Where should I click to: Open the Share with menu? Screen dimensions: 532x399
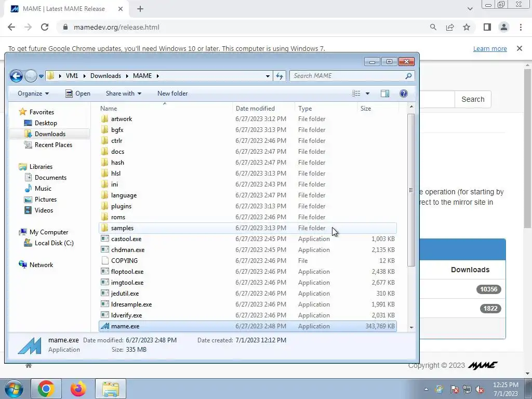coord(124,94)
